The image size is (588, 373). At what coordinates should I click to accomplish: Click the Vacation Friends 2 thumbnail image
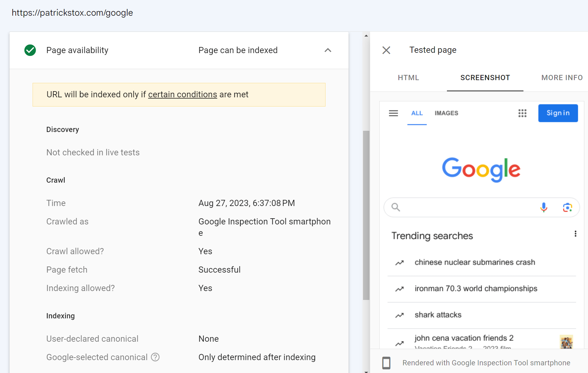pyautogui.click(x=566, y=342)
